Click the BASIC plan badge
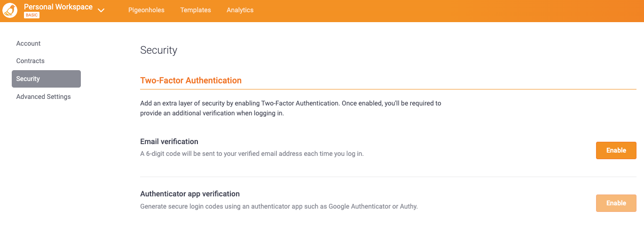 coord(31,15)
